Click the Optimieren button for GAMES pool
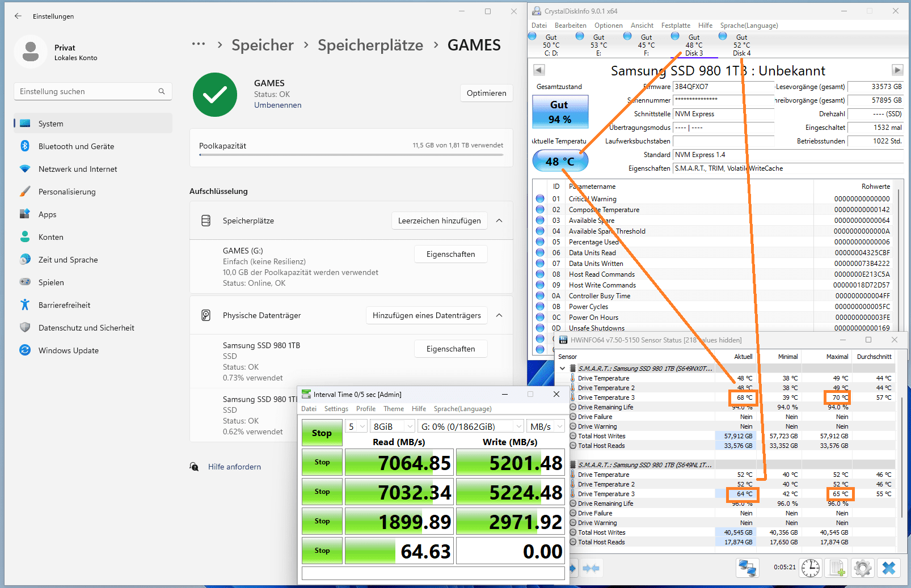This screenshot has width=911, height=588. pos(487,93)
